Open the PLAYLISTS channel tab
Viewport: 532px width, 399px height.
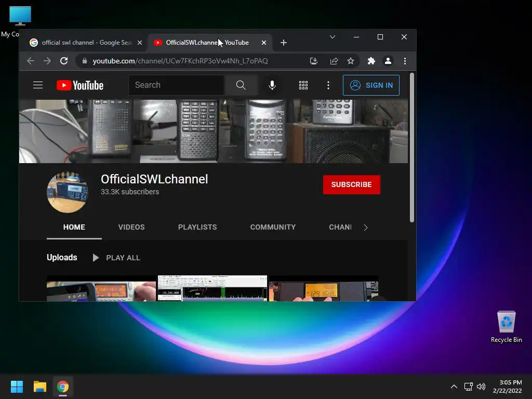(x=197, y=228)
